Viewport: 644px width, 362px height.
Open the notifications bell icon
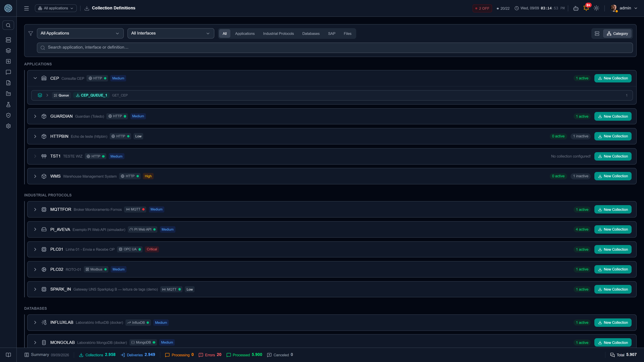coord(586,8)
